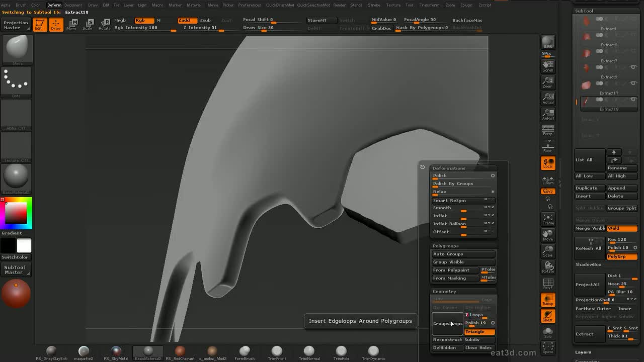
Task: Collapse the SubTool panel header
Action: coord(584,11)
